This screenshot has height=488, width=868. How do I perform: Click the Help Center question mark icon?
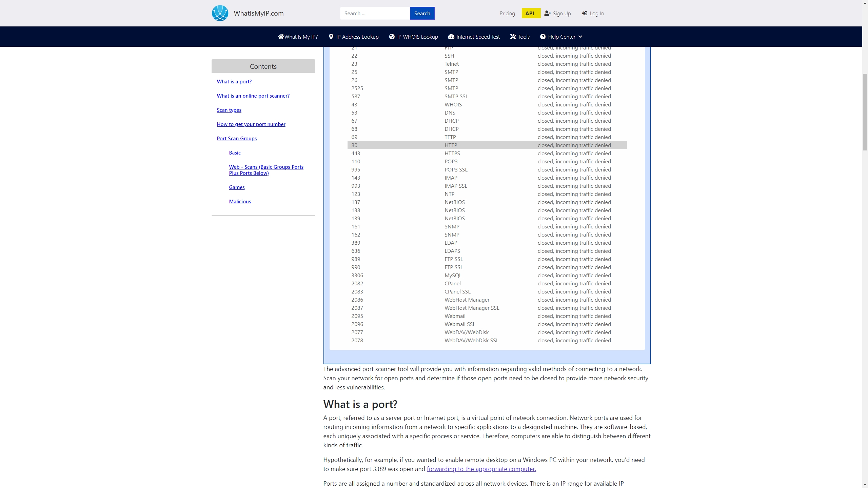click(x=542, y=37)
